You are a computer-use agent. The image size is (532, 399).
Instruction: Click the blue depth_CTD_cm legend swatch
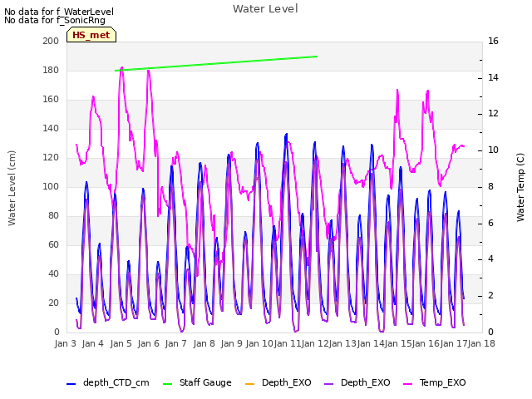(71, 384)
